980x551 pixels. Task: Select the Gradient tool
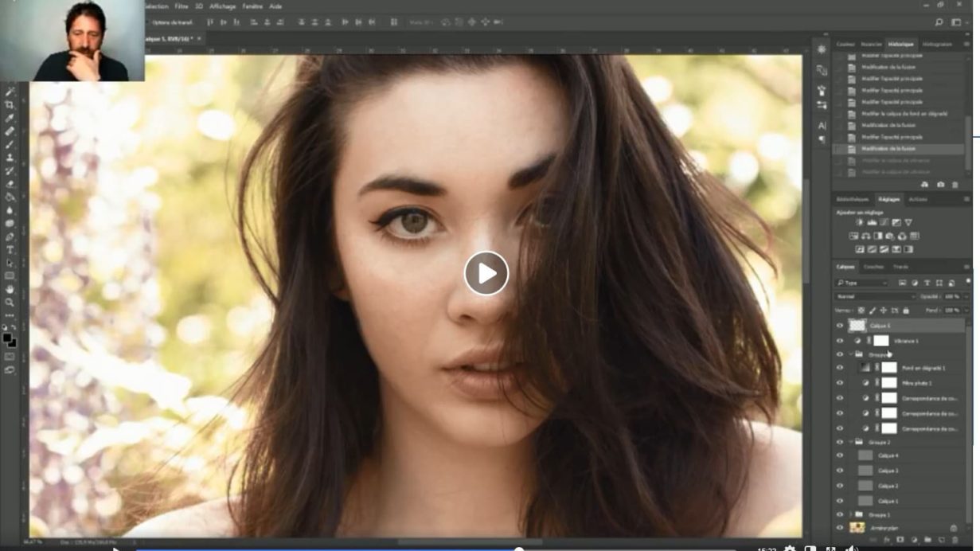(10, 197)
